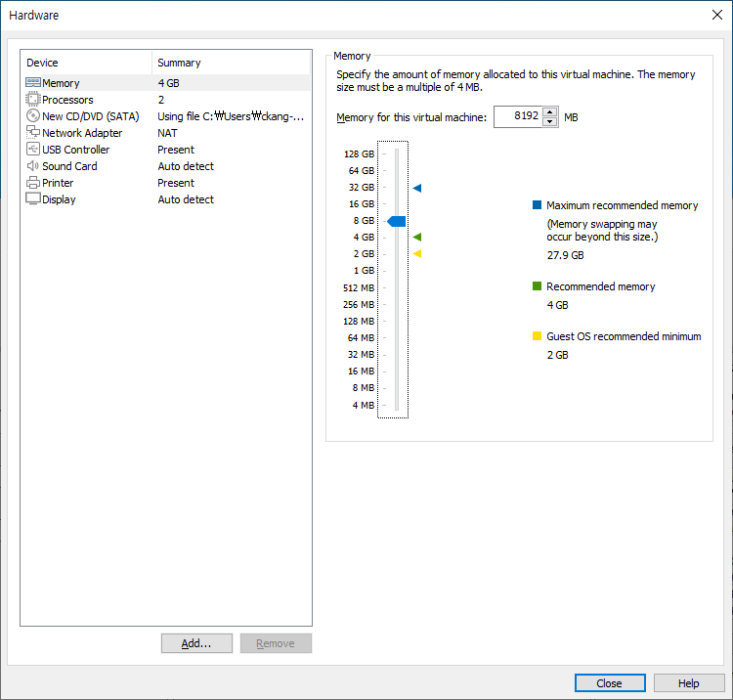Click the yellow Guest OS minimum legend square
Viewport: 733px width, 700px height.
click(x=538, y=335)
